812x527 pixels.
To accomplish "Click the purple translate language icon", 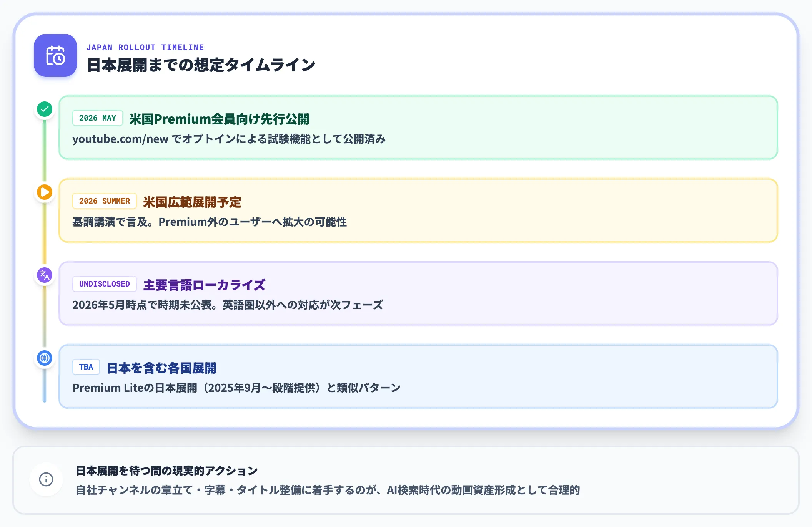I will [x=45, y=275].
